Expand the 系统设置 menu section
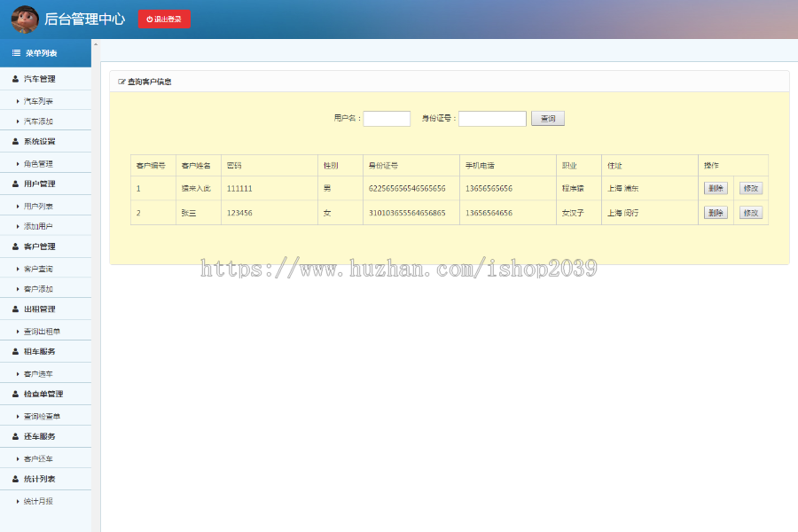798x532 pixels. [45, 142]
